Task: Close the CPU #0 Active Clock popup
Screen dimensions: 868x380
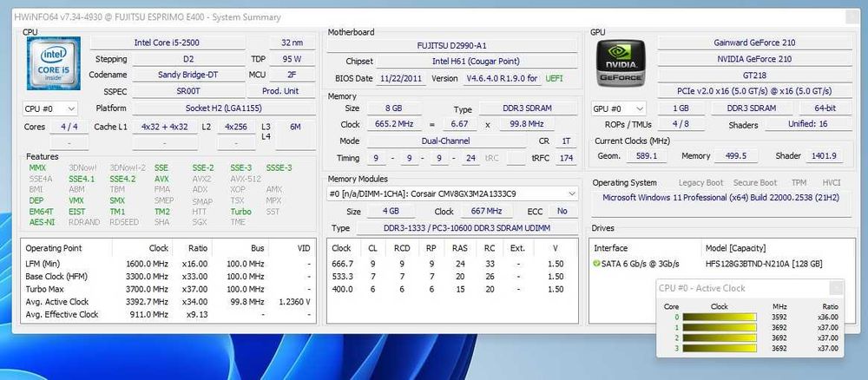Action: (837, 288)
